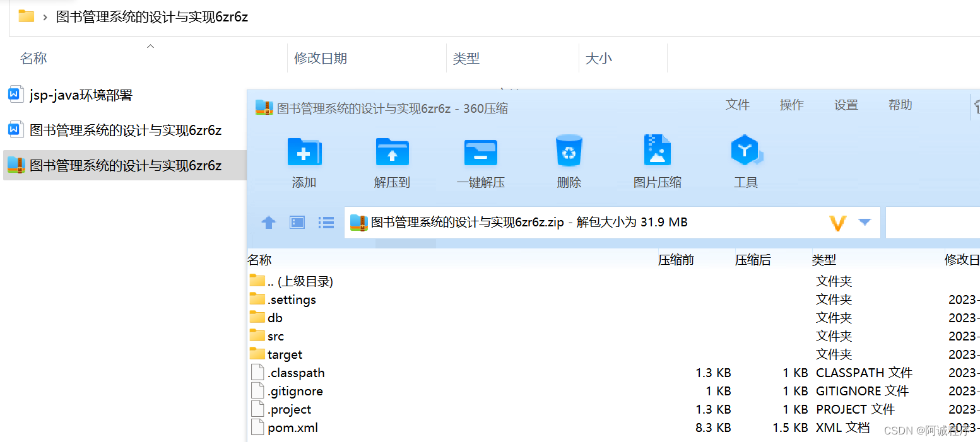Open the 文件 (File) menu
The width and height of the screenshot is (980, 442).
point(738,105)
